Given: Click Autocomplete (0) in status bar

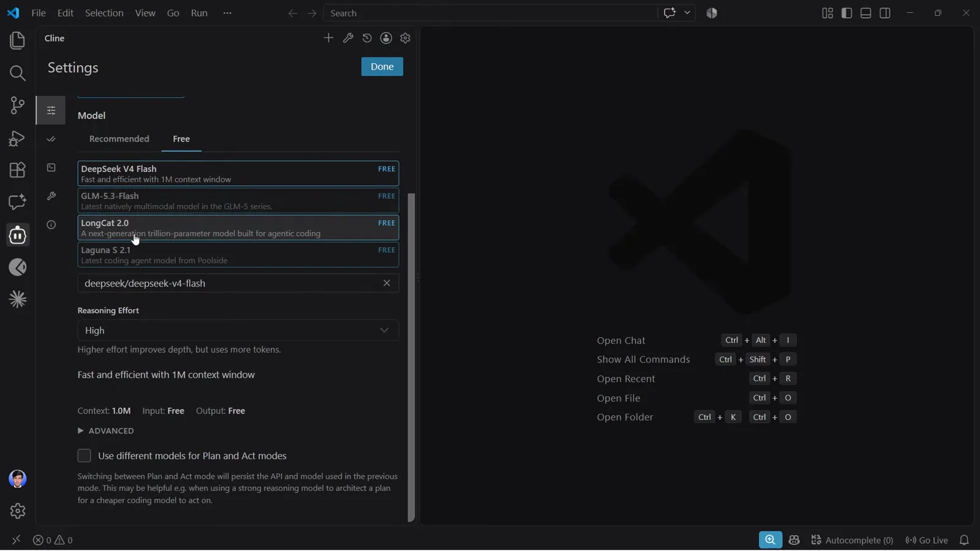Looking at the screenshot, I should (x=853, y=541).
